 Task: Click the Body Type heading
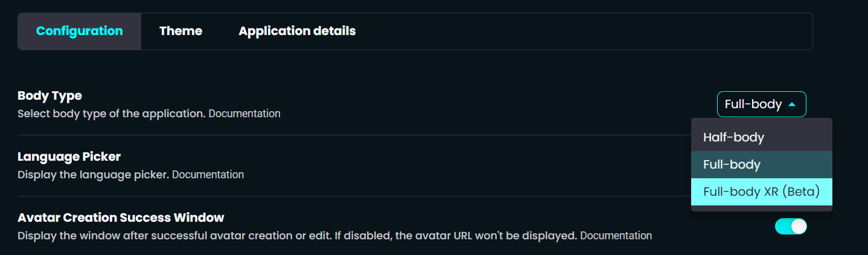coord(49,95)
